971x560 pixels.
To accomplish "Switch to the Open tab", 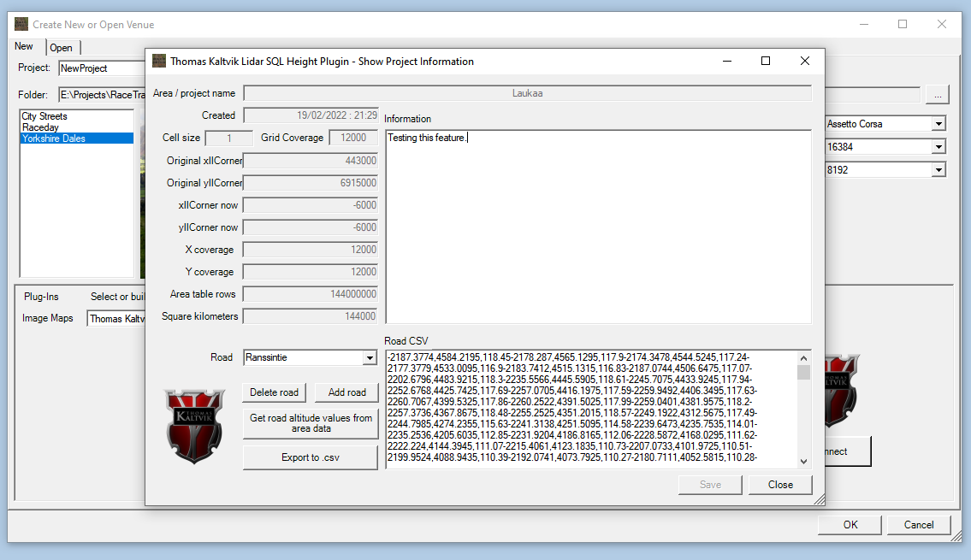I will 61,48.
